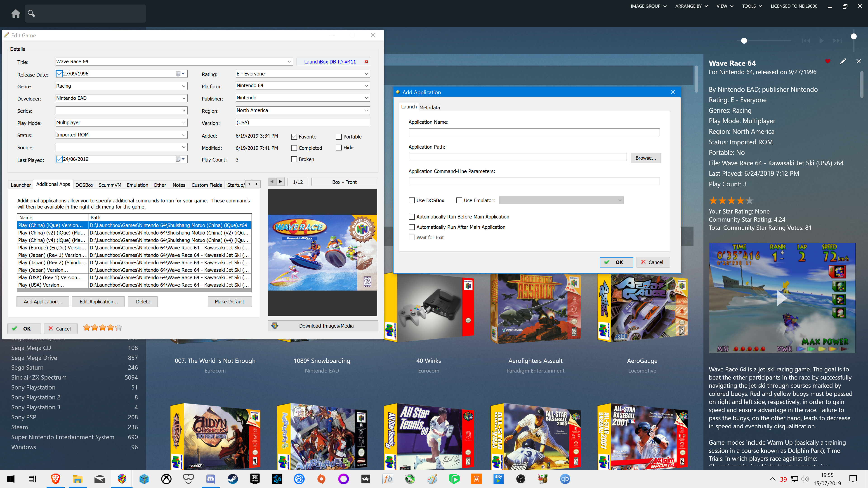Remove LaunchBox DB ID red icon
868x488 pixels.
click(366, 62)
